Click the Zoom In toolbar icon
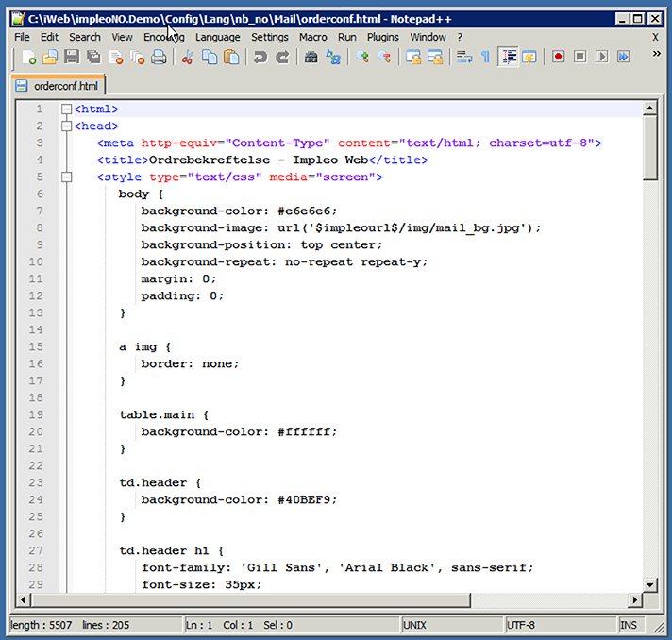Viewport: 672px width, 640px height. [362, 58]
